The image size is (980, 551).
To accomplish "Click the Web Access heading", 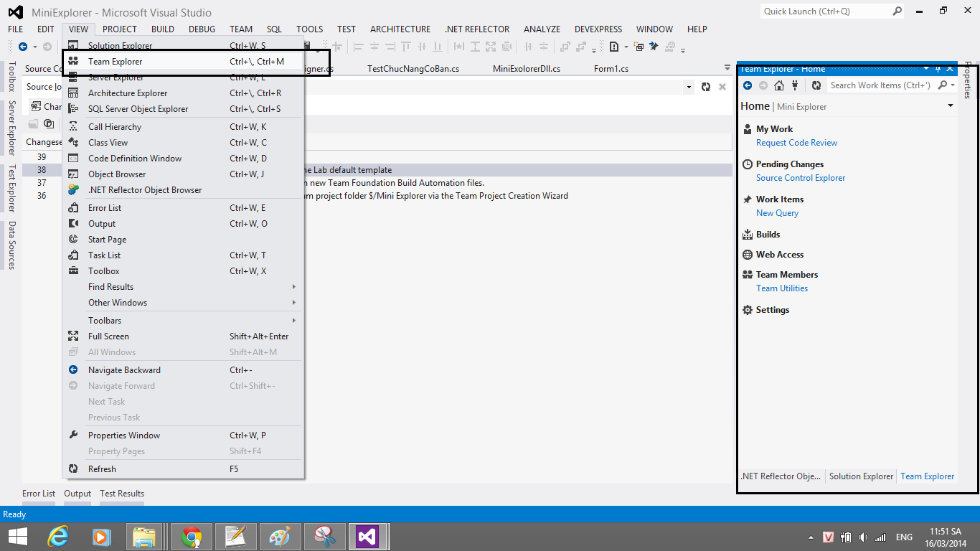I will [x=780, y=255].
